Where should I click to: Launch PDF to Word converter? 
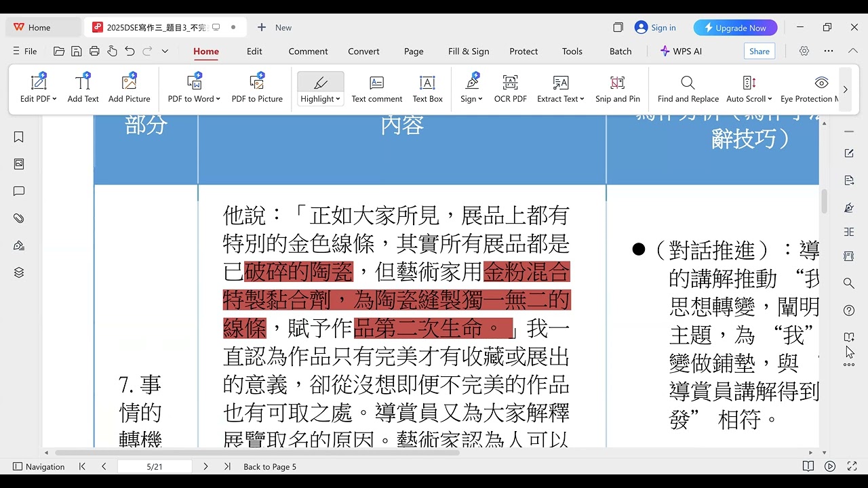click(x=194, y=89)
